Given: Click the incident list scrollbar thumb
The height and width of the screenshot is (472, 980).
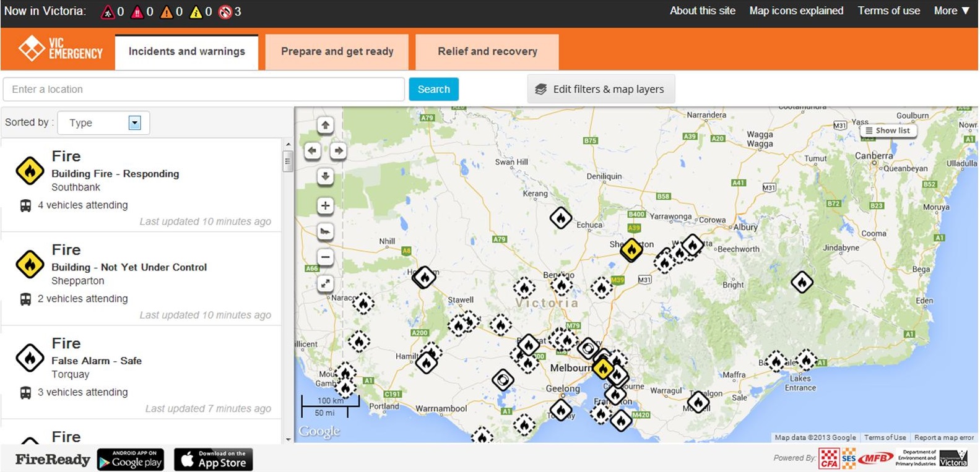Looking at the screenshot, I should click(287, 162).
